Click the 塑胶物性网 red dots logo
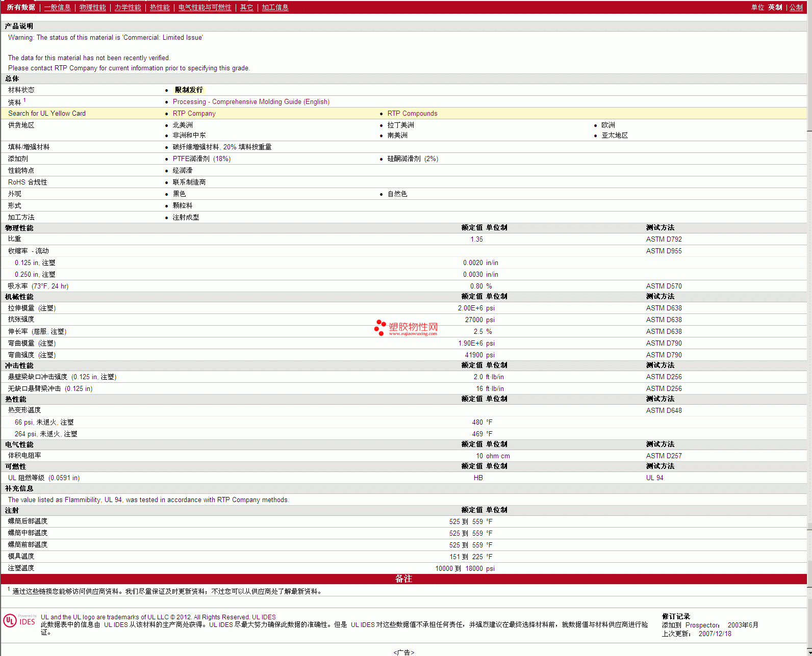Viewport: 812px width, 656px height. 380,327
